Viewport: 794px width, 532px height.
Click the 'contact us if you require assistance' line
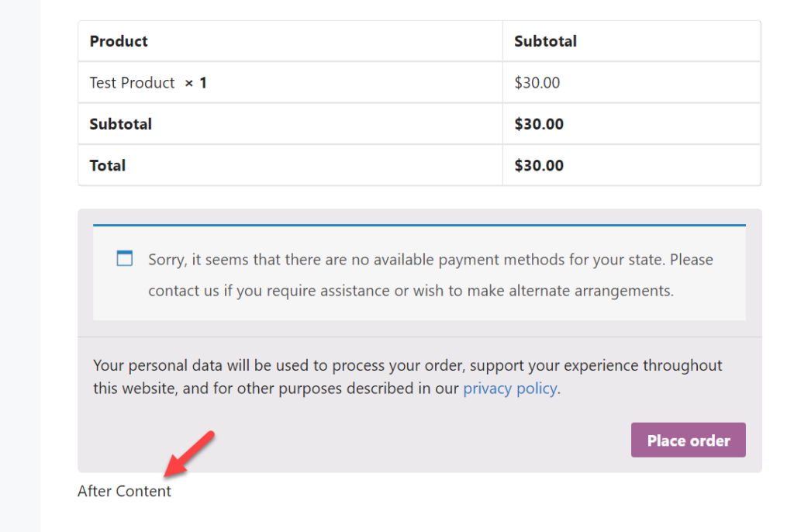tap(411, 291)
